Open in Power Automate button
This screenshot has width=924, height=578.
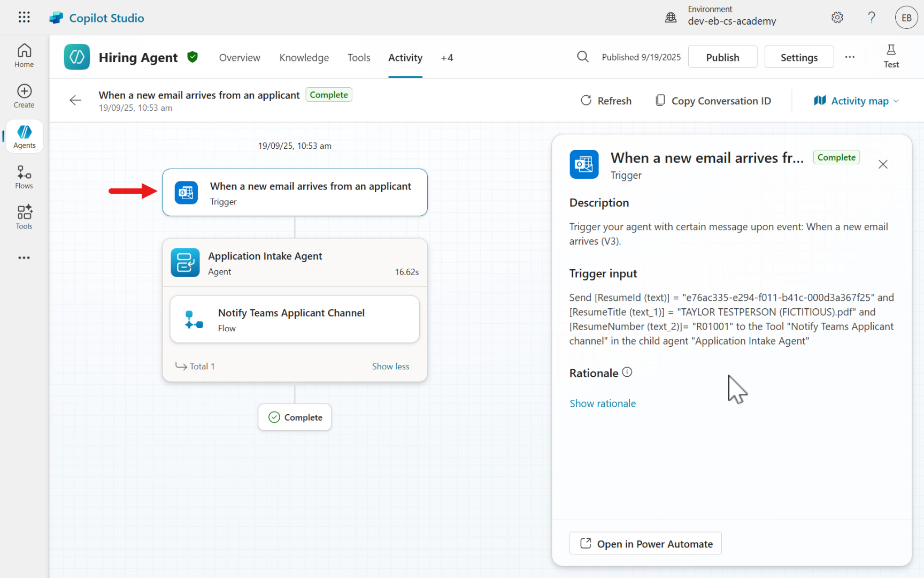click(x=645, y=544)
